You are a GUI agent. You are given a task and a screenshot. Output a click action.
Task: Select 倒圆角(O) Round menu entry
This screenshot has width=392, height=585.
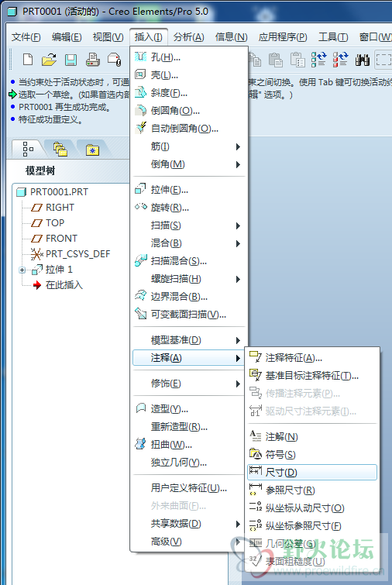click(x=189, y=111)
